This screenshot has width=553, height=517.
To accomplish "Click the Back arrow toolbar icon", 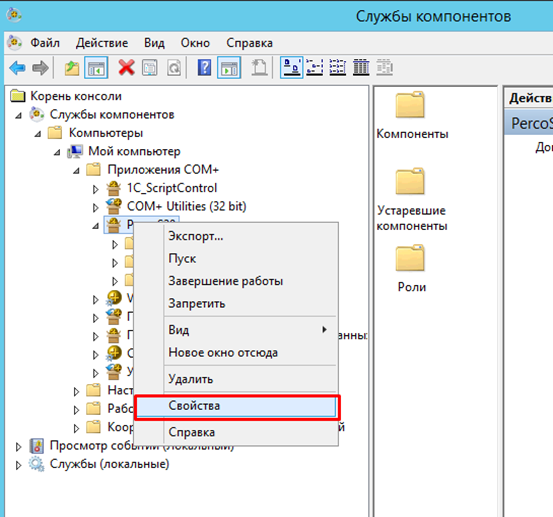I will click(17, 68).
